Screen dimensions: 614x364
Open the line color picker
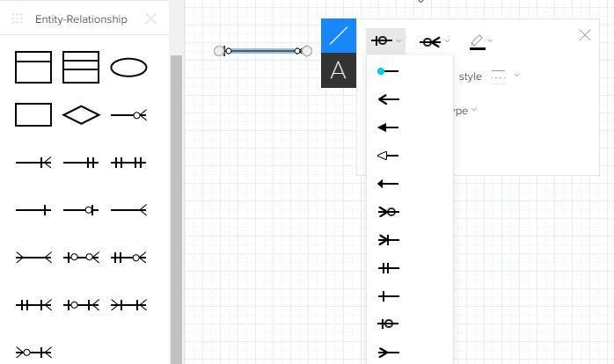coord(481,40)
